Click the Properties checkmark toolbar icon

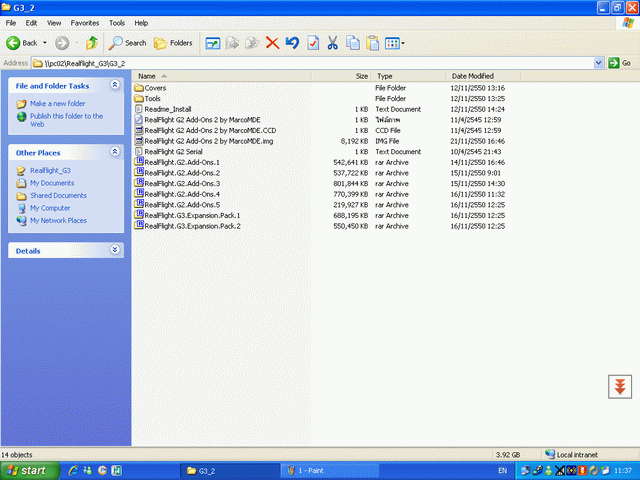pos(313,43)
